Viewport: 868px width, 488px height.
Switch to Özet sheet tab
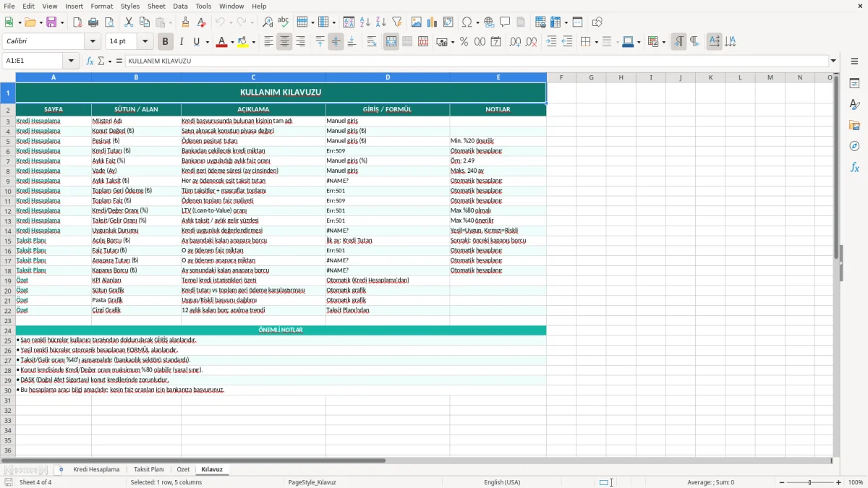[x=183, y=469]
